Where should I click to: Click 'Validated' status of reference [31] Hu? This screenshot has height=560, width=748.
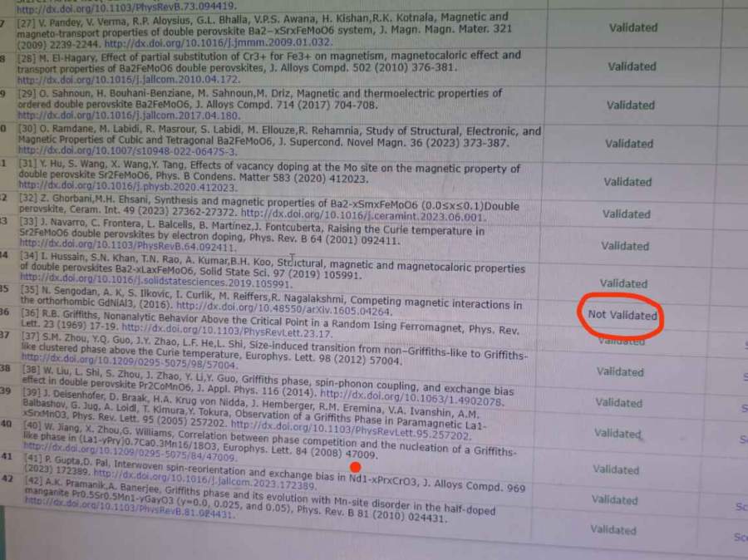click(x=627, y=182)
